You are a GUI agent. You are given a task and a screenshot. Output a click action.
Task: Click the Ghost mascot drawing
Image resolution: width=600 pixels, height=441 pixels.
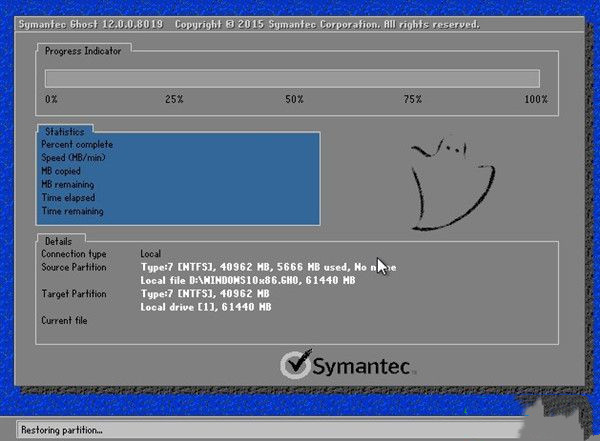[x=453, y=185]
